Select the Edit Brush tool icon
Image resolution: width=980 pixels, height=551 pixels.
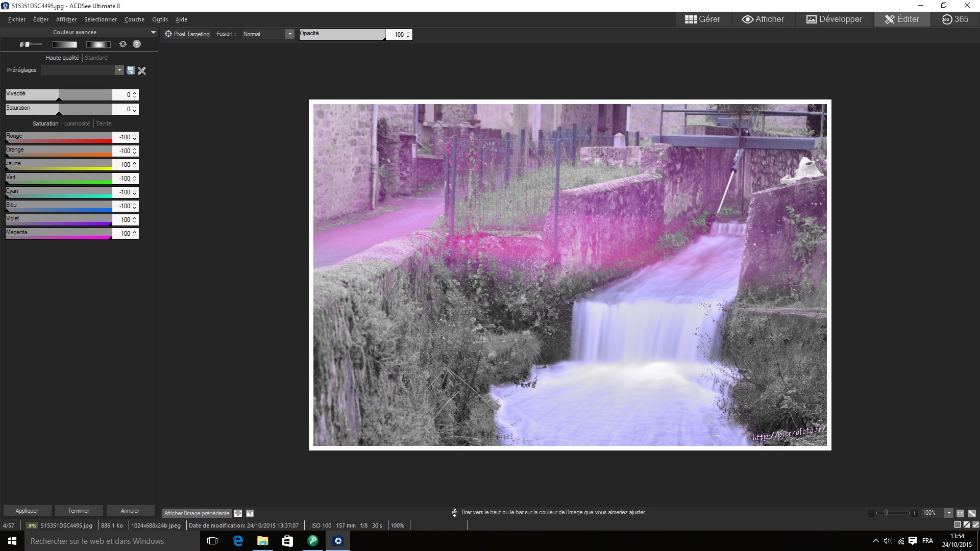tap(30, 44)
